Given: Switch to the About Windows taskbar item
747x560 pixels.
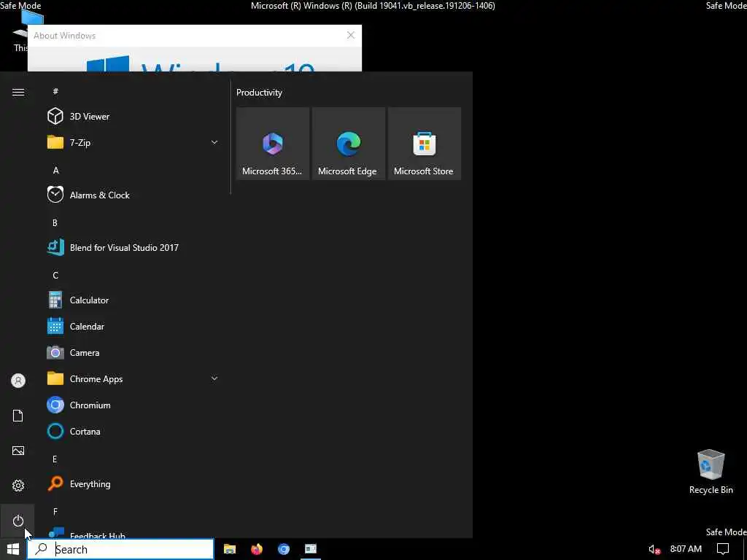Looking at the screenshot, I should coord(311,549).
